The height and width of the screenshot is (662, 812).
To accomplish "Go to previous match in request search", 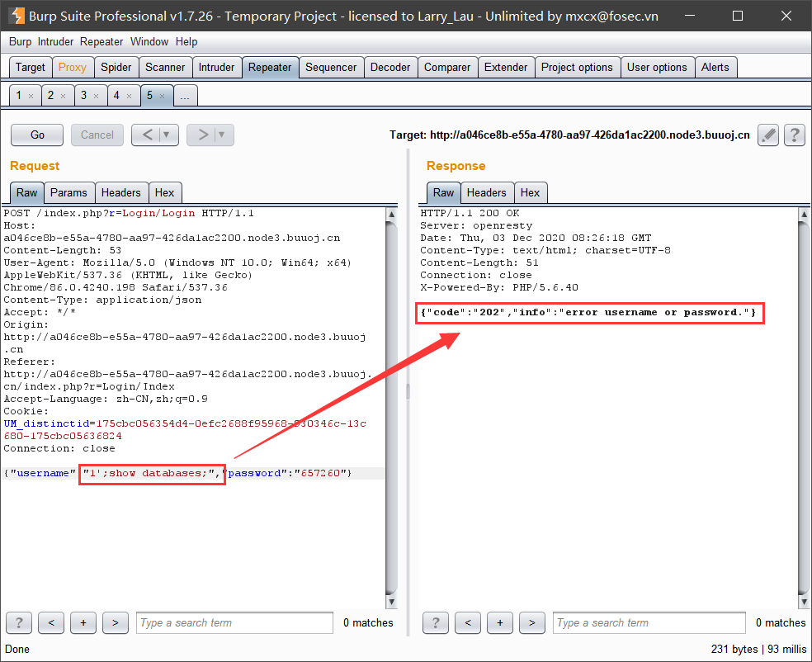I will point(51,622).
